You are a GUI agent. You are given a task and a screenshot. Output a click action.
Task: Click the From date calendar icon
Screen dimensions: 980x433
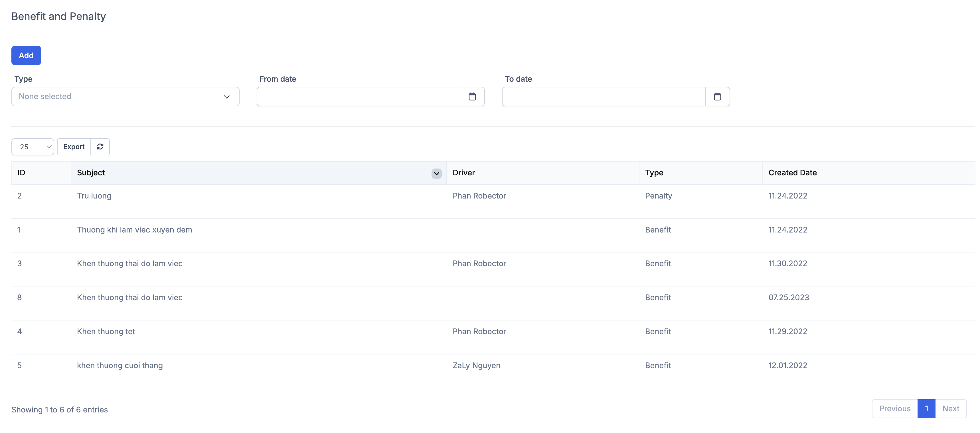(472, 96)
